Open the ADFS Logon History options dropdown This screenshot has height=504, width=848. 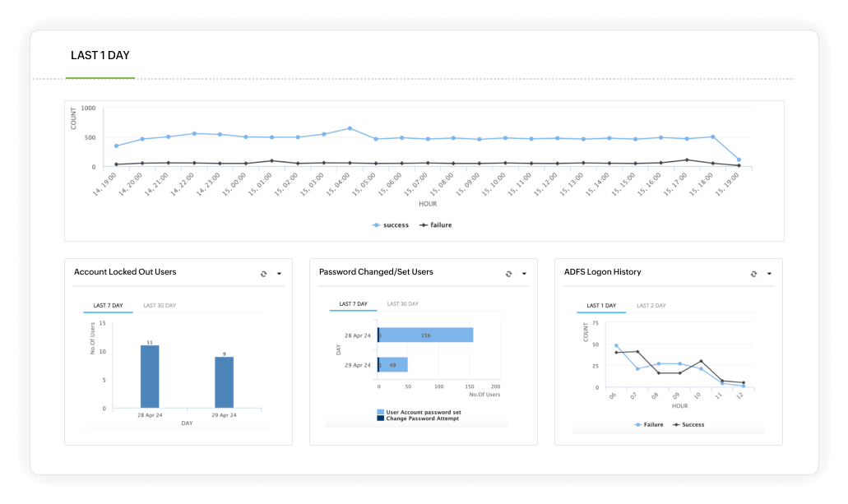click(x=770, y=272)
